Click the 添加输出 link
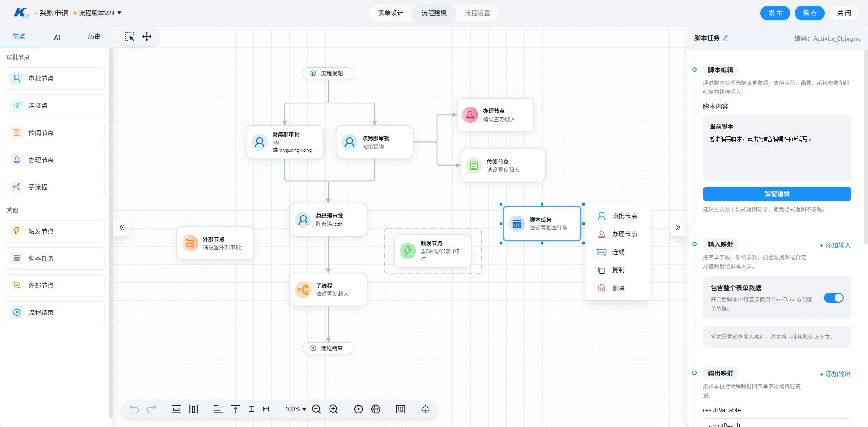The image size is (868, 427). click(x=835, y=374)
